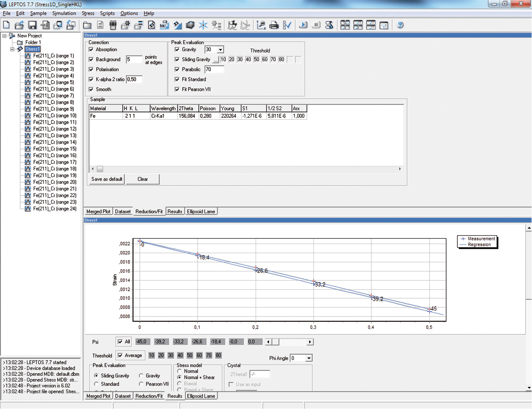Click the script scroll icon
This screenshot has height=409, width=532.
329,25
